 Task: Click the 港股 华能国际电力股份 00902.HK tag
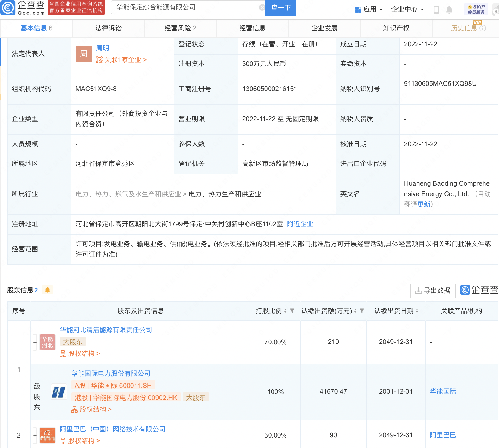pyautogui.click(x=126, y=398)
